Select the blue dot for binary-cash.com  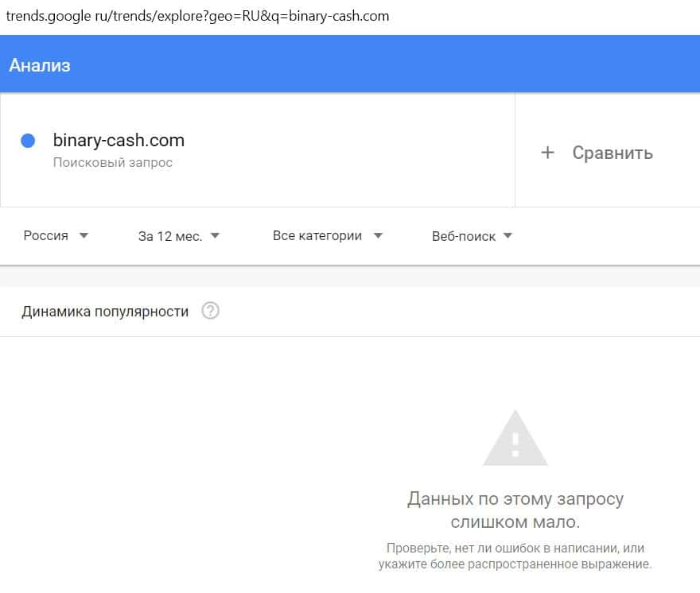tap(28, 141)
